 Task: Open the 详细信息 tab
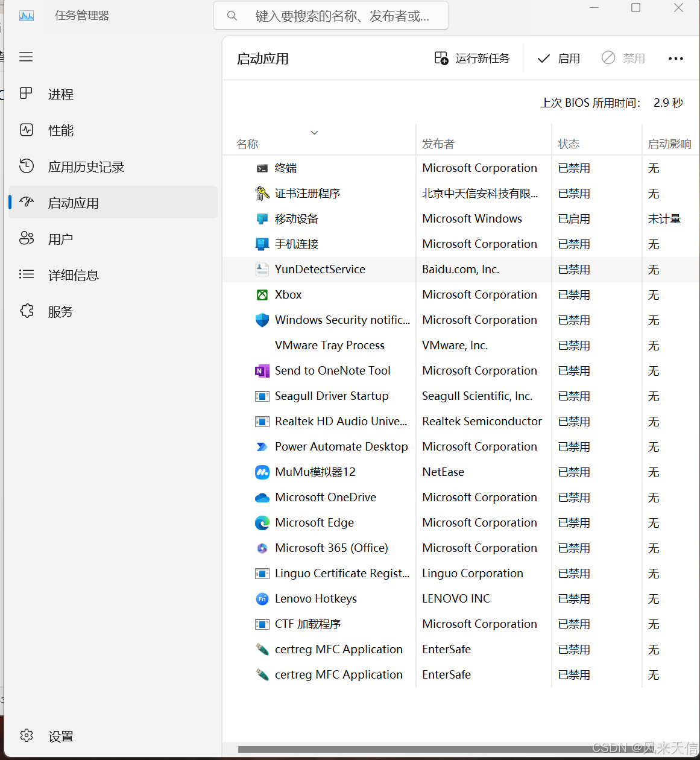pos(113,275)
